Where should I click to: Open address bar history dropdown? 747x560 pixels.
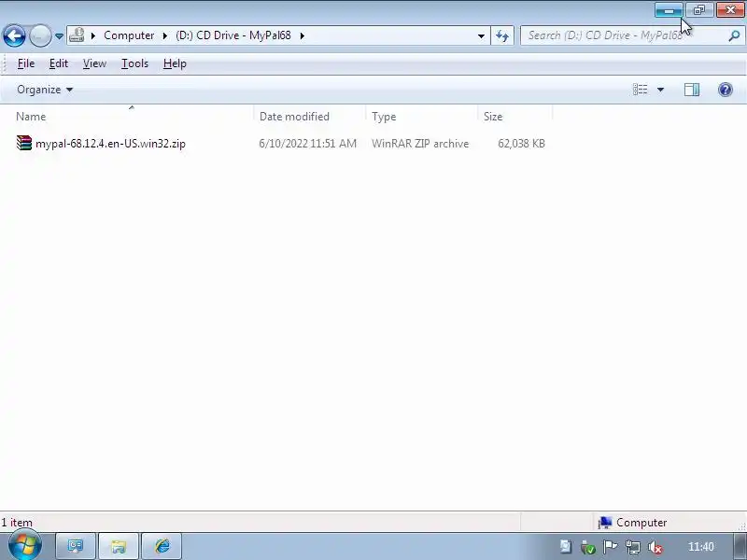point(481,35)
